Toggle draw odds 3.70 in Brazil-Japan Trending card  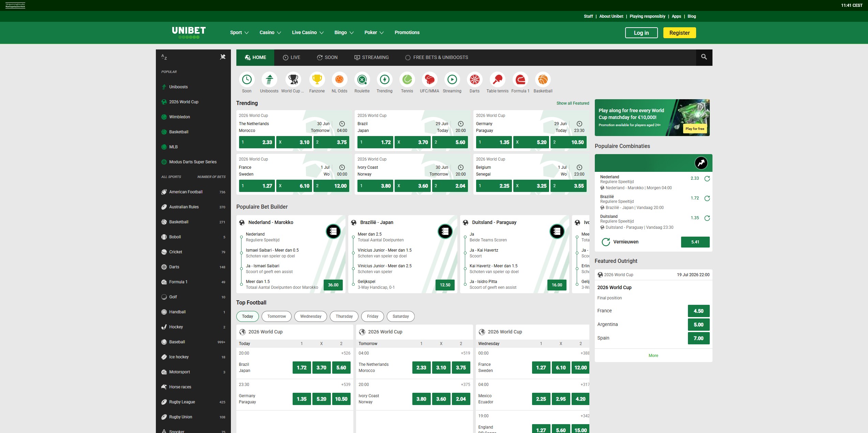[x=412, y=142]
